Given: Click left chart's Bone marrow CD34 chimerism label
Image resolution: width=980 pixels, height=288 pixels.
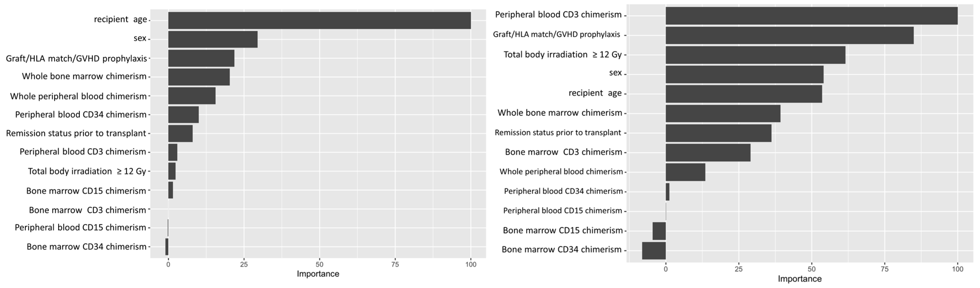Looking at the screenshot, I should (x=86, y=247).
